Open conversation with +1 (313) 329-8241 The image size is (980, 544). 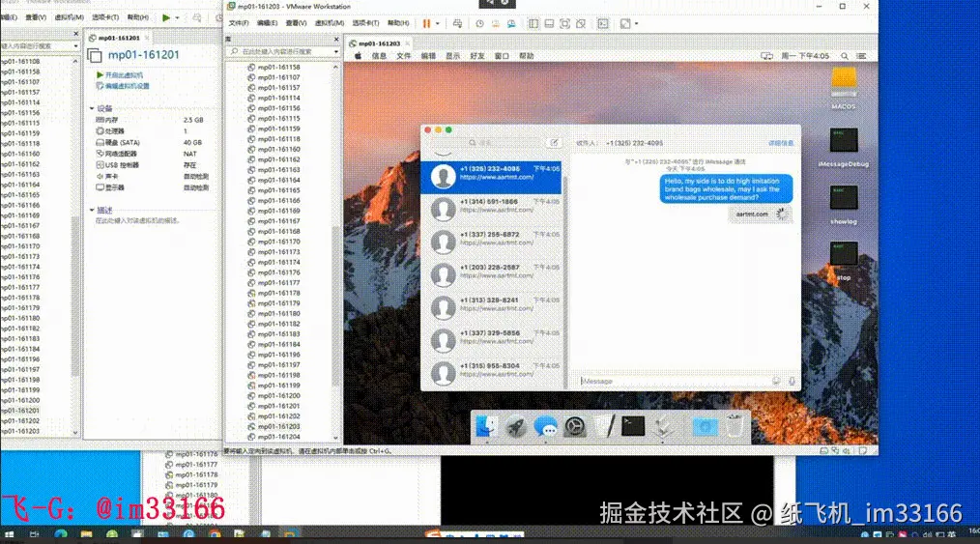coord(493,308)
